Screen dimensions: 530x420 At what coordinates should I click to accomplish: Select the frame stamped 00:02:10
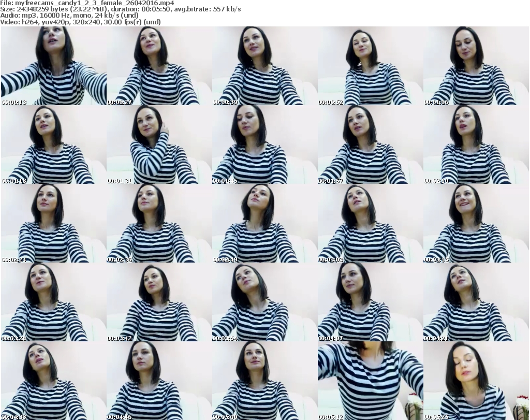click(x=476, y=144)
